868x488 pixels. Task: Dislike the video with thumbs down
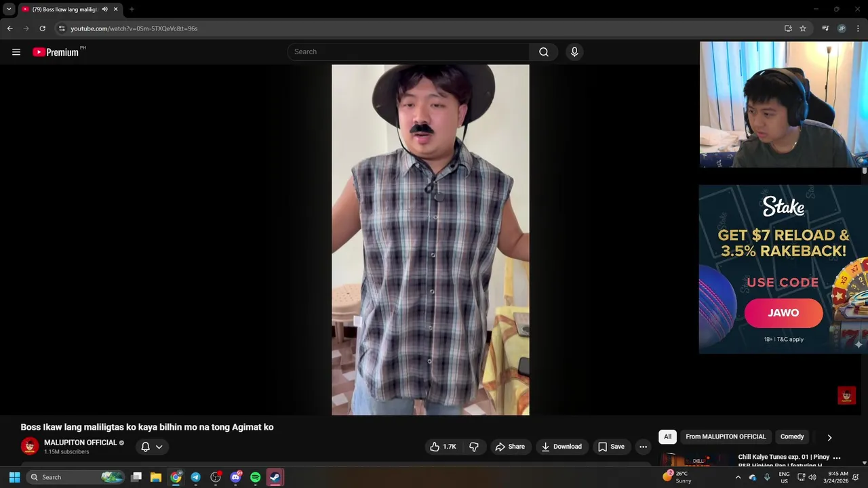pyautogui.click(x=474, y=447)
